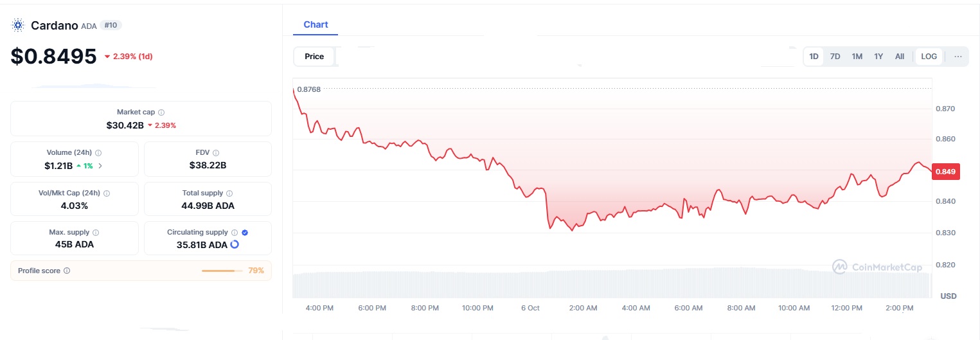This screenshot has height=340, width=980.
Task: Switch chart range to 7D
Action: 835,57
